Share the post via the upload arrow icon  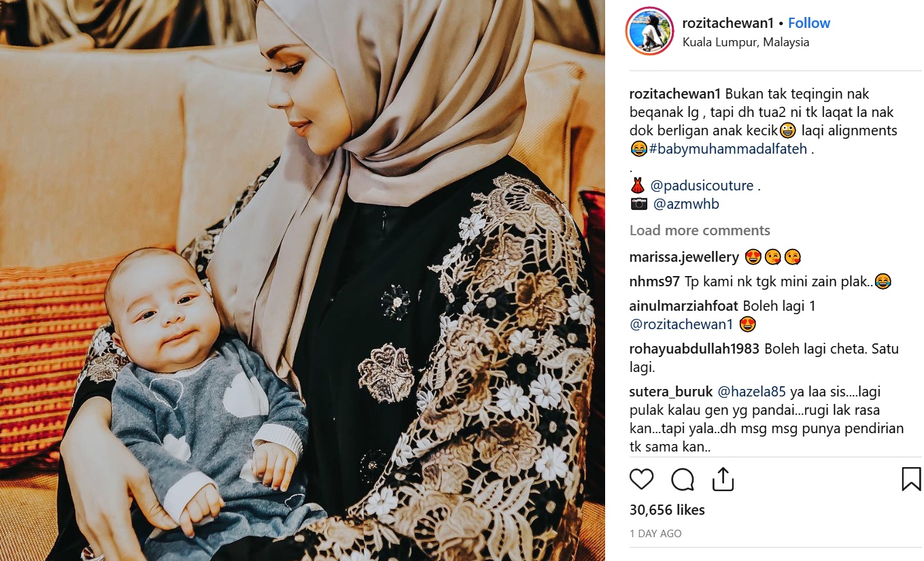point(723,479)
